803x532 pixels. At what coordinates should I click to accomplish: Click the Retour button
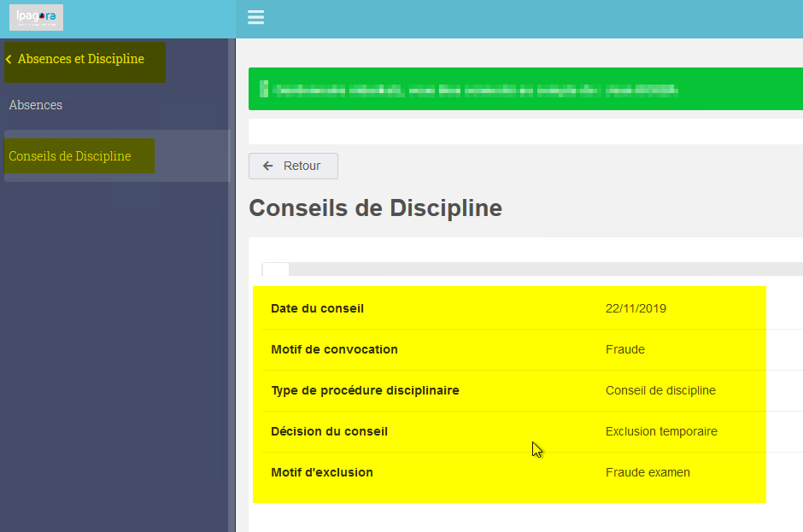tap(293, 166)
